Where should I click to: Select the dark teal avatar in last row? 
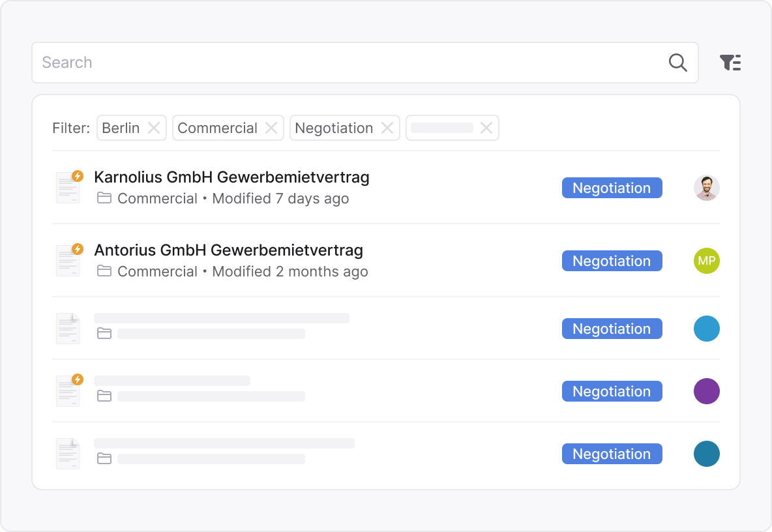706,454
